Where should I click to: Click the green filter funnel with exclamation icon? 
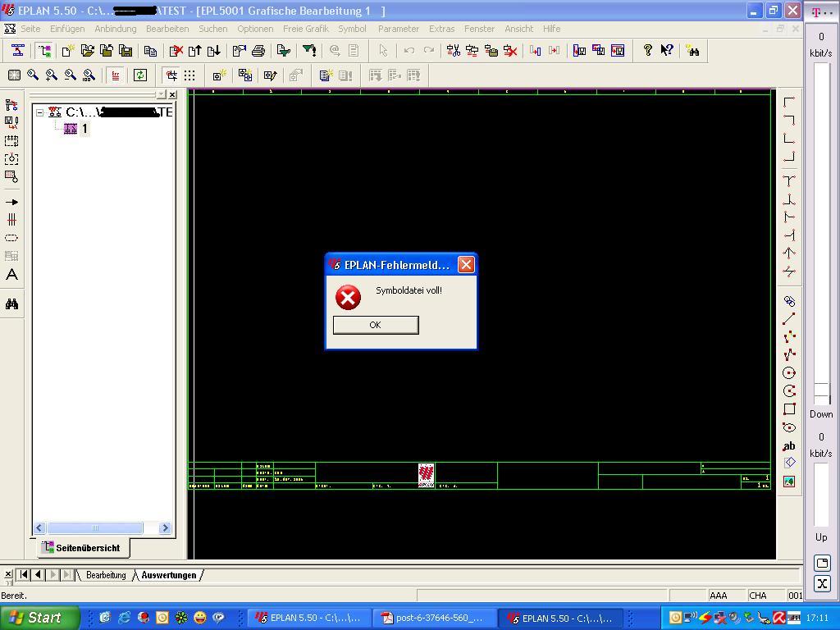(309, 51)
